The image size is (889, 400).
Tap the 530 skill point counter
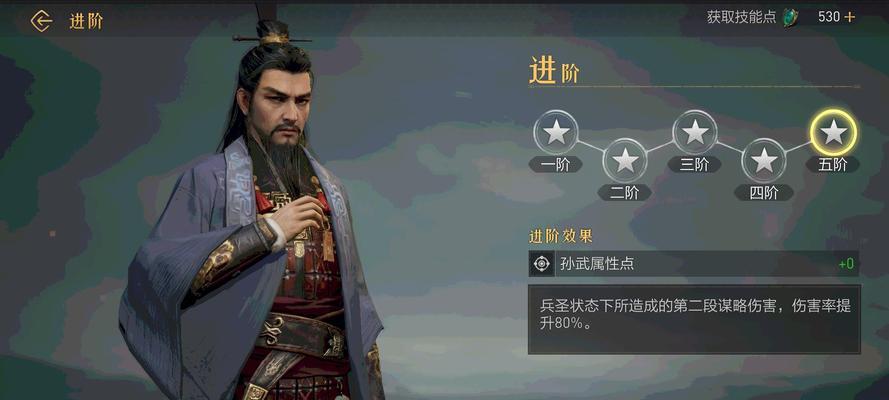pos(828,17)
